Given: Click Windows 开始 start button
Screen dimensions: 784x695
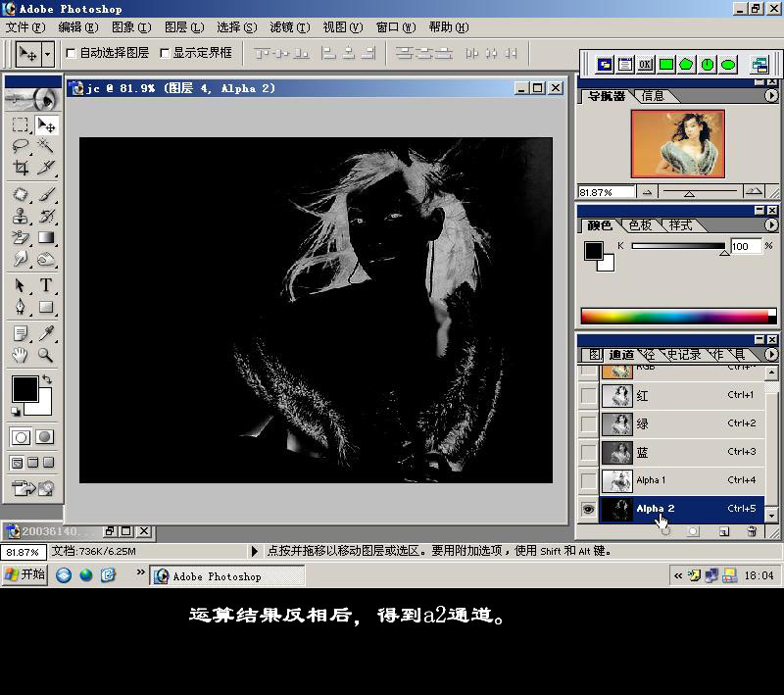Looking at the screenshot, I should [x=25, y=575].
